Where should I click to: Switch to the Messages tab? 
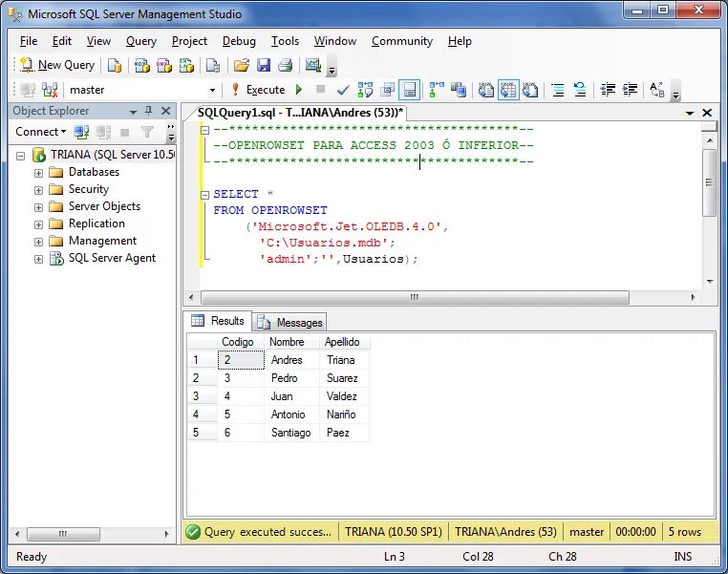[290, 322]
